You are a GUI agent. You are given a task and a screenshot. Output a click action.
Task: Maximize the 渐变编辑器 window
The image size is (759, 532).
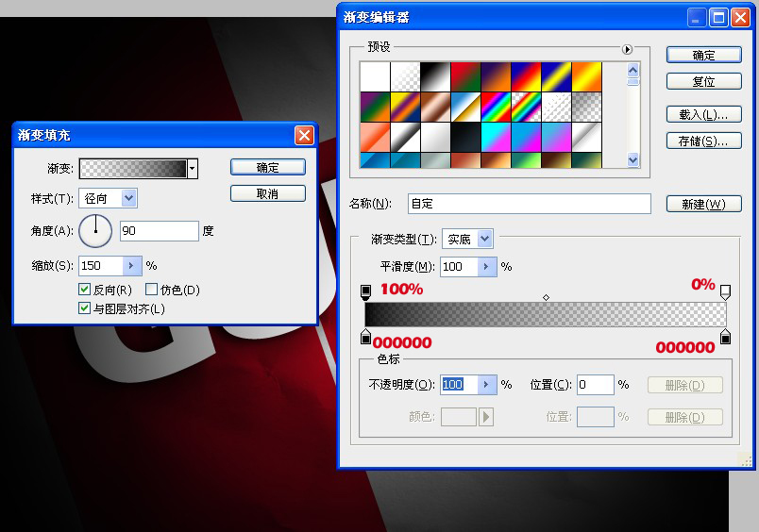pos(718,18)
